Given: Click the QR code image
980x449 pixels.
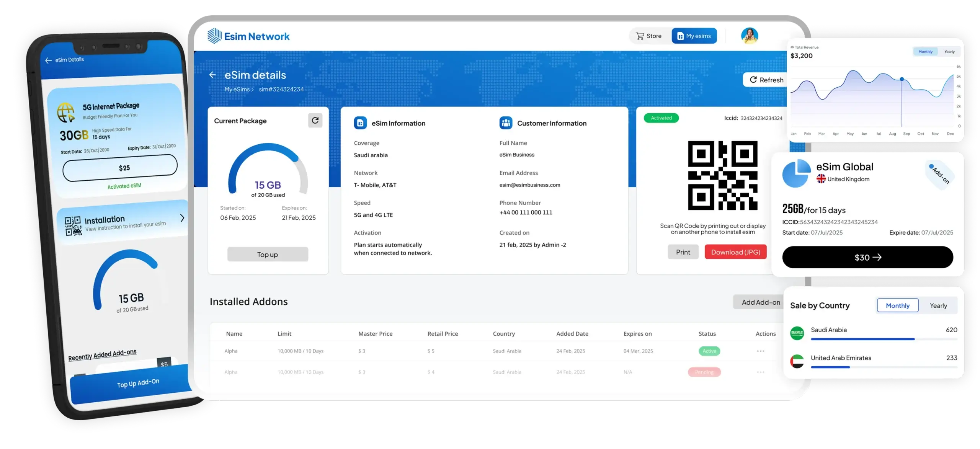Looking at the screenshot, I should point(722,175).
